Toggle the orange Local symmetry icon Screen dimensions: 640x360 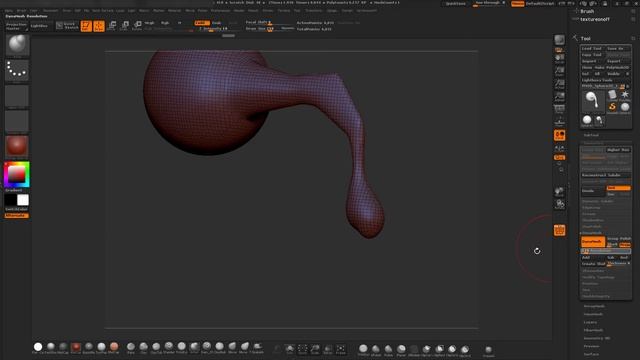click(559, 135)
